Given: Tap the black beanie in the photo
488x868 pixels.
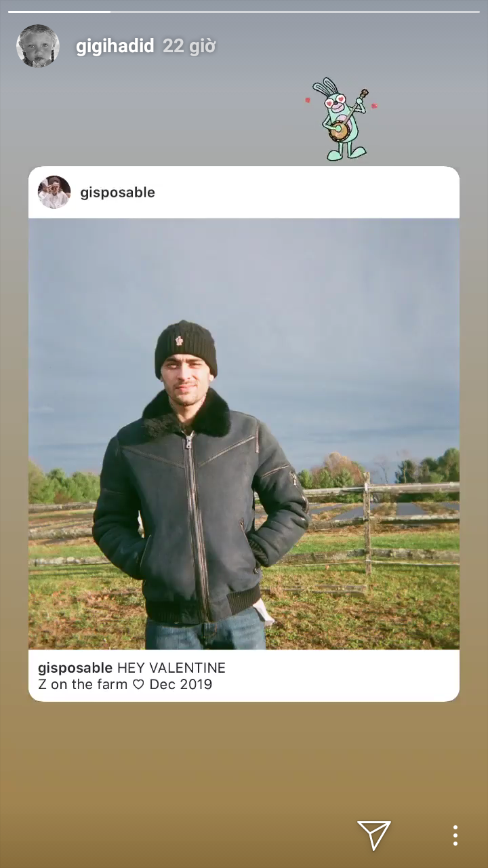Looking at the screenshot, I should [x=186, y=349].
